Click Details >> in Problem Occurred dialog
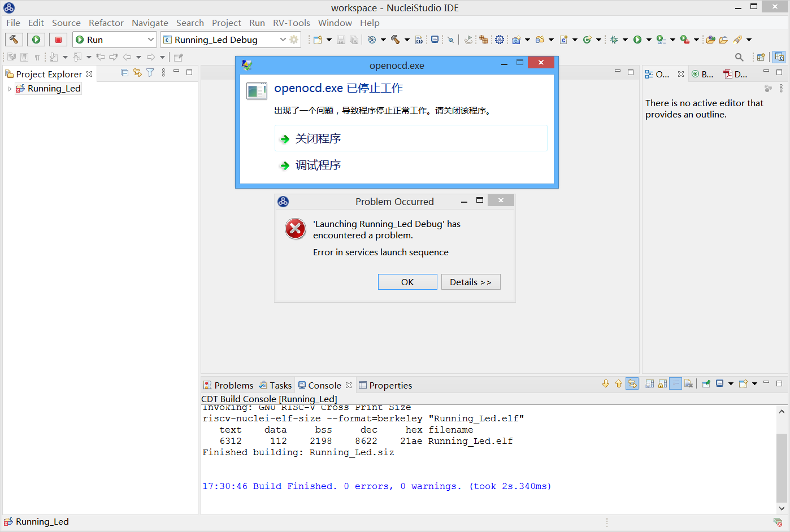 (471, 282)
